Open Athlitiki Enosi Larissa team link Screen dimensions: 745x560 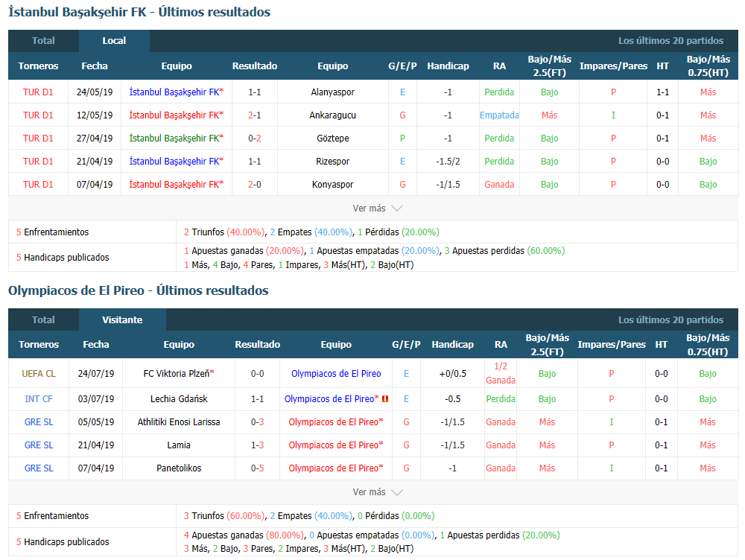pyautogui.click(x=179, y=421)
